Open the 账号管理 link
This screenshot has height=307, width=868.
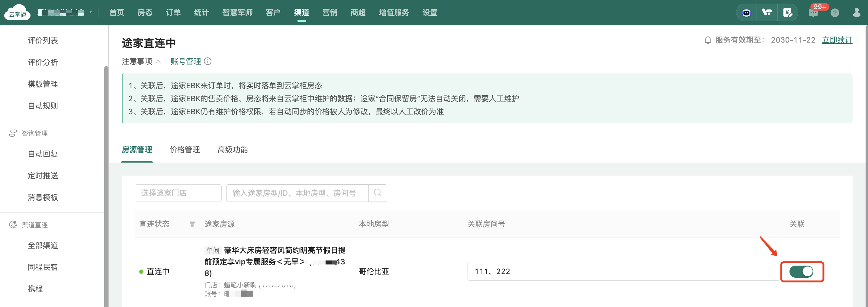point(186,61)
